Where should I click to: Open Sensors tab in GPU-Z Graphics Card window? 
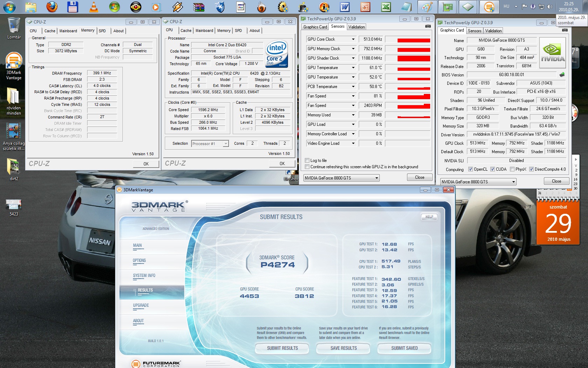(475, 31)
